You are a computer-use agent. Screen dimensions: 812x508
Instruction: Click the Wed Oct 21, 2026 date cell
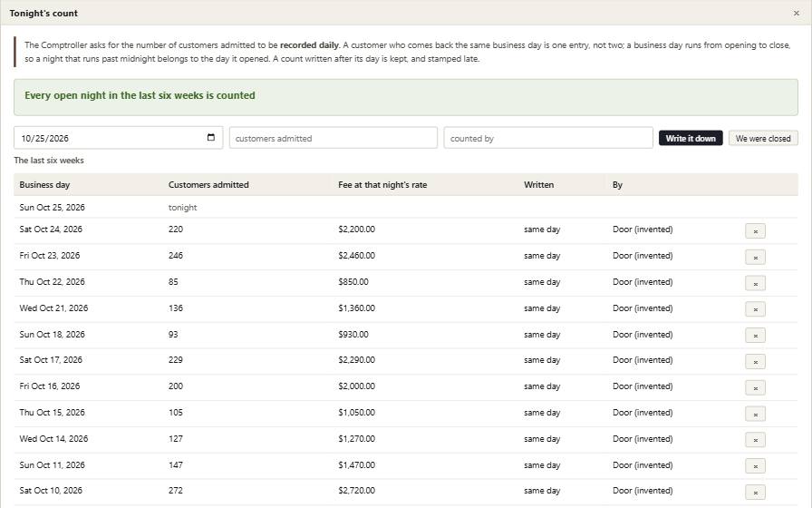[53, 308]
